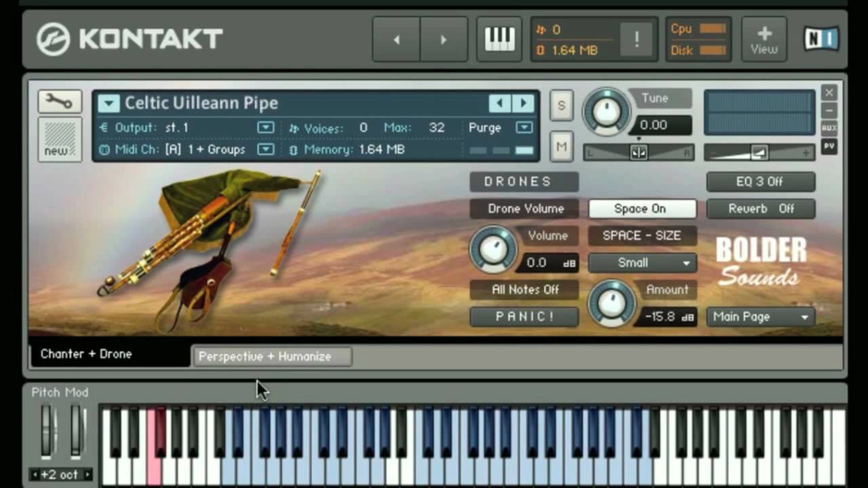Click the Amount value -15.8 dB
868x488 pixels.
(x=668, y=317)
